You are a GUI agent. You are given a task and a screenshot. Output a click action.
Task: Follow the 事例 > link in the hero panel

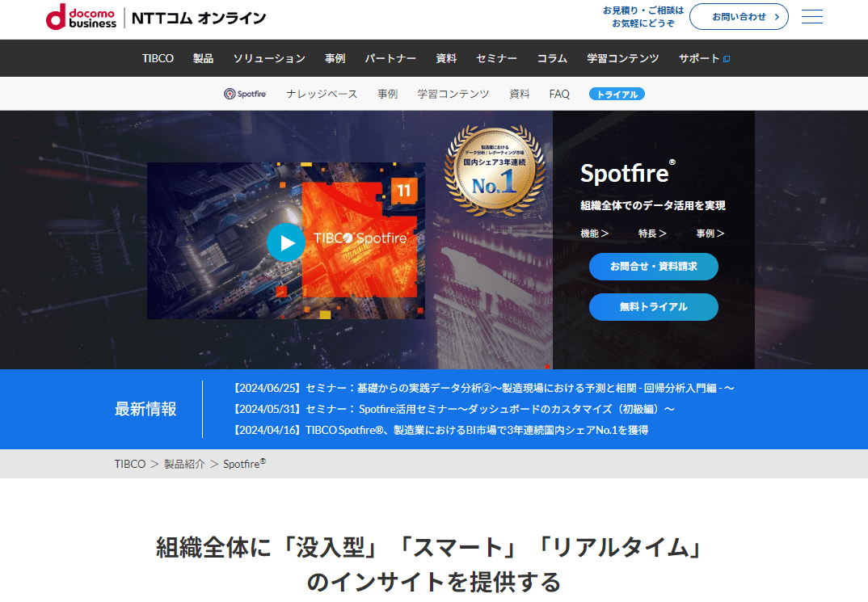click(710, 234)
